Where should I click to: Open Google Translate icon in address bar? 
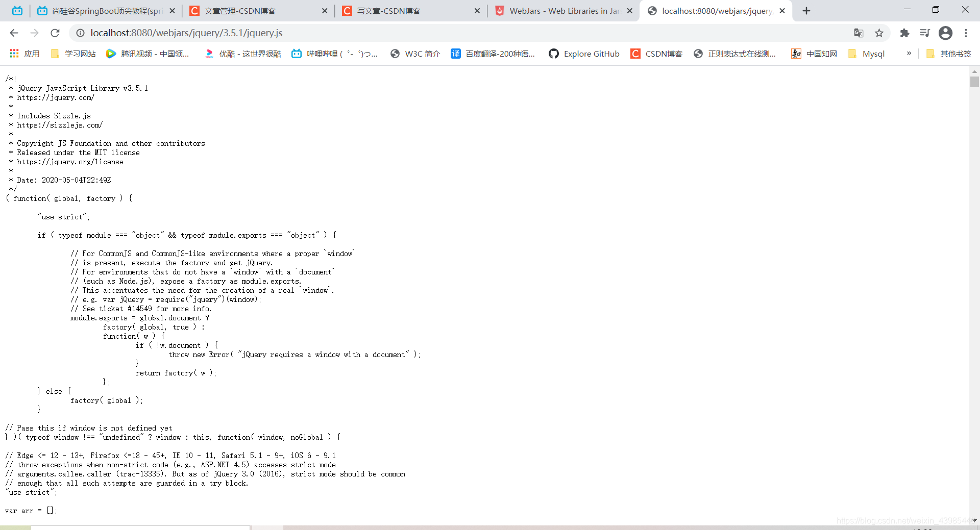pos(859,33)
